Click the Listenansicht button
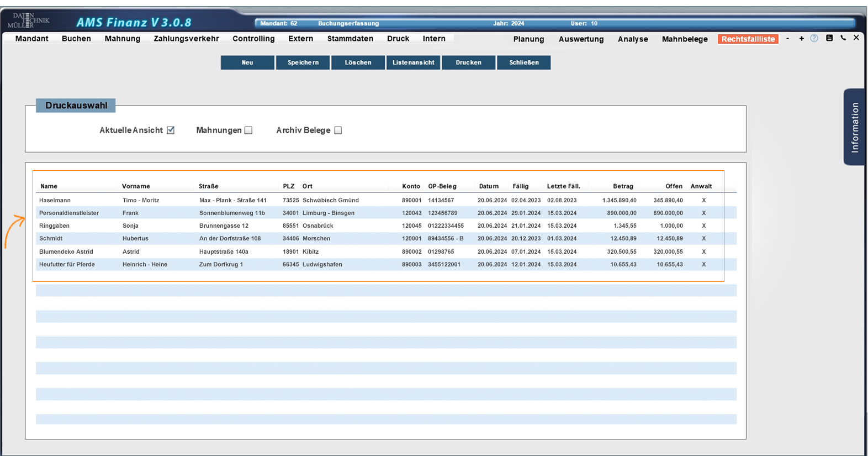 coord(413,62)
